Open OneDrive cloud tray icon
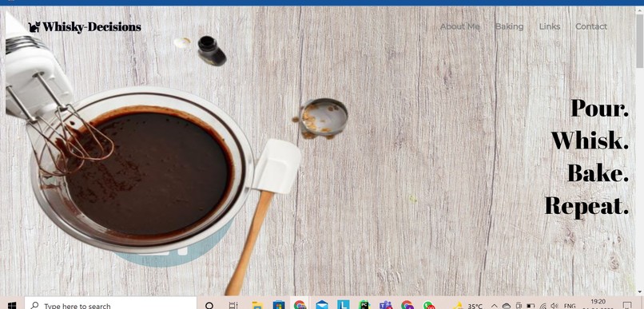Image resolution: width=644 pixels, height=309 pixels. click(x=507, y=306)
